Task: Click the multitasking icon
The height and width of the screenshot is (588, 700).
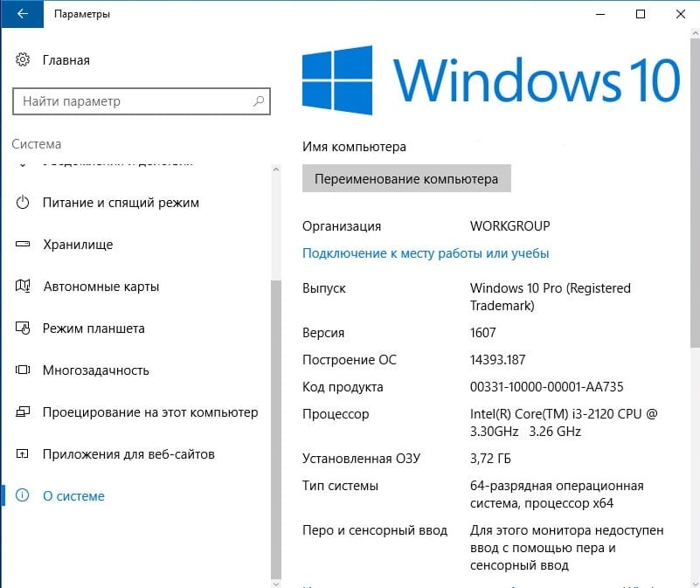Action: coord(23,370)
